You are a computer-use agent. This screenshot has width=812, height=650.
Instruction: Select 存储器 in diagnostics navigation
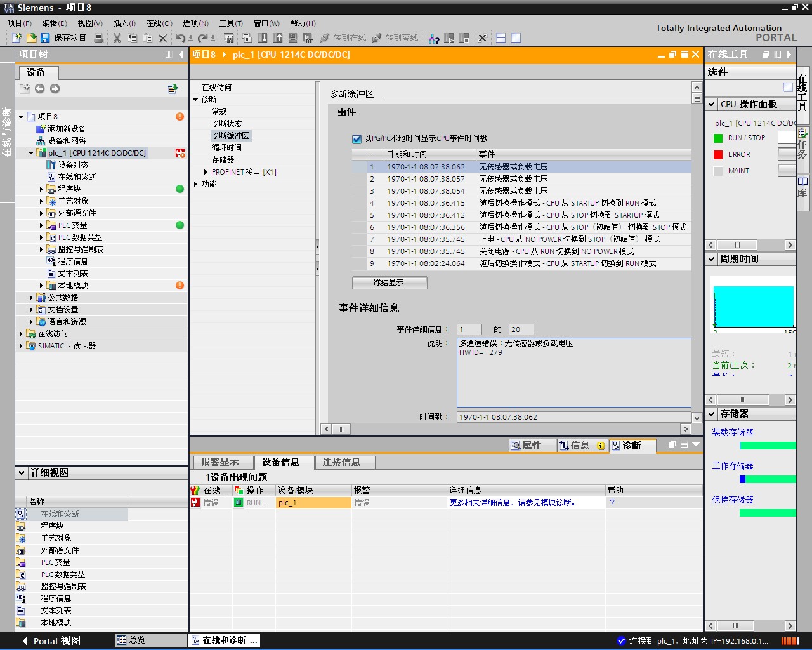(x=223, y=160)
